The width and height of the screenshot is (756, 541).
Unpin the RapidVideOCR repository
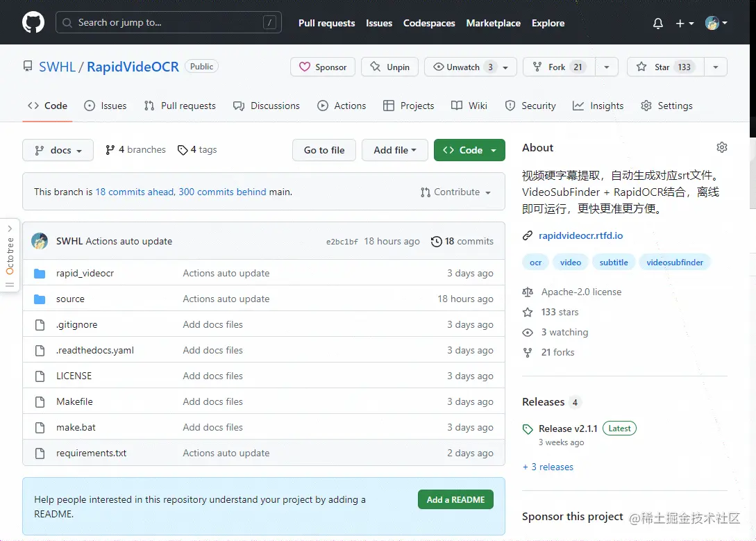[389, 67]
